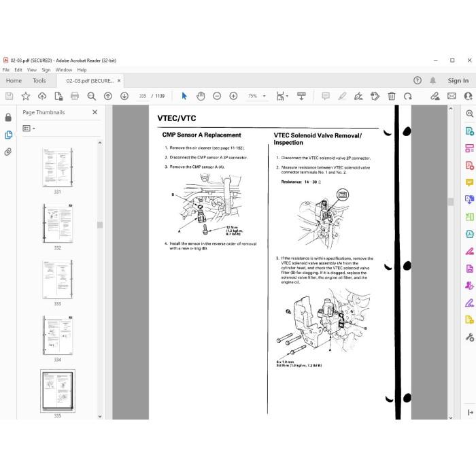
Task: Click the Zoom out minus icon
Action: point(217,97)
